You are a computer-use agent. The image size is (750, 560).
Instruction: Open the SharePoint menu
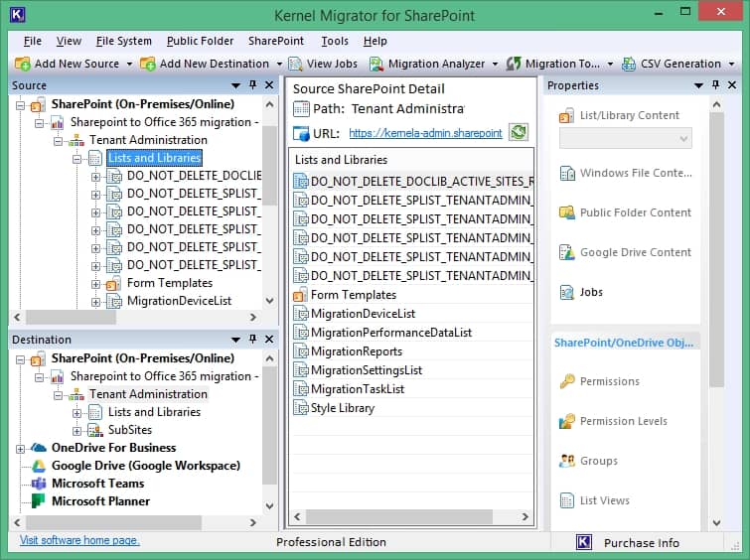pyautogui.click(x=276, y=41)
